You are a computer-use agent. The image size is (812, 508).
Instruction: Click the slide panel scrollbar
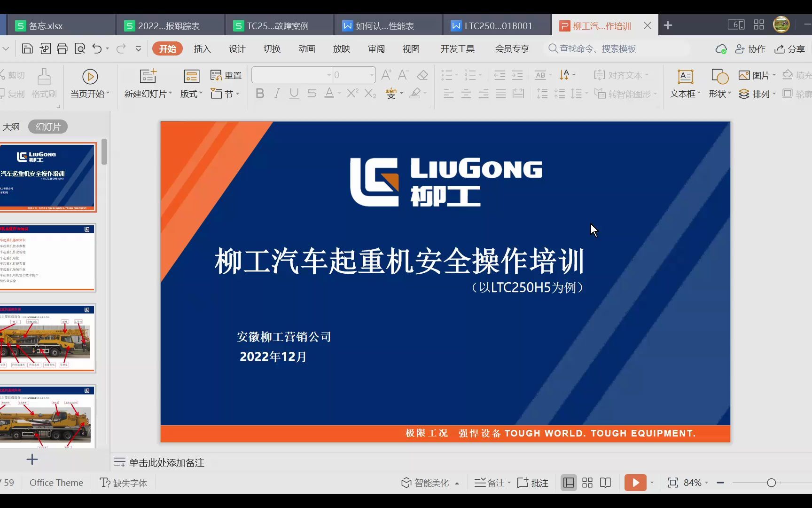click(x=104, y=151)
